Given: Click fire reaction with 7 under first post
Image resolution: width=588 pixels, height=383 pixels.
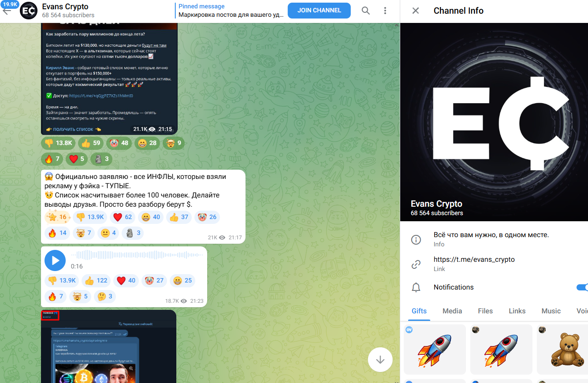Looking at the screenshot, I should coord(52,159).
